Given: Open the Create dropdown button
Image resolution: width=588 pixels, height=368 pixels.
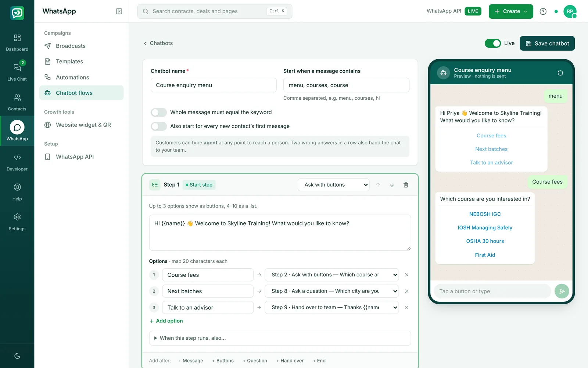Looking at the screenshot, I should pos(510,11).
